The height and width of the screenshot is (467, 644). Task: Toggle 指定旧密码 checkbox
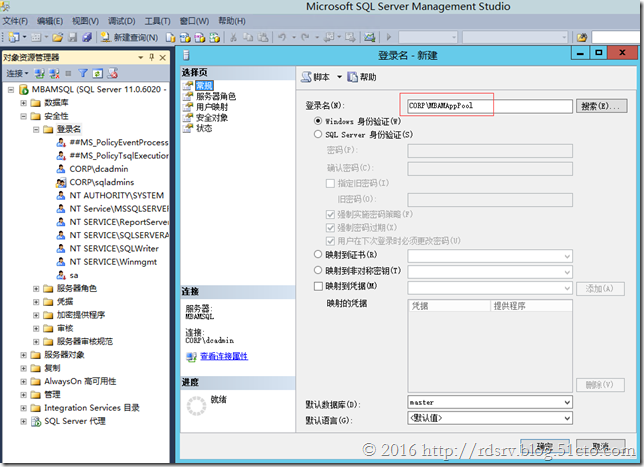click(330, 183)
